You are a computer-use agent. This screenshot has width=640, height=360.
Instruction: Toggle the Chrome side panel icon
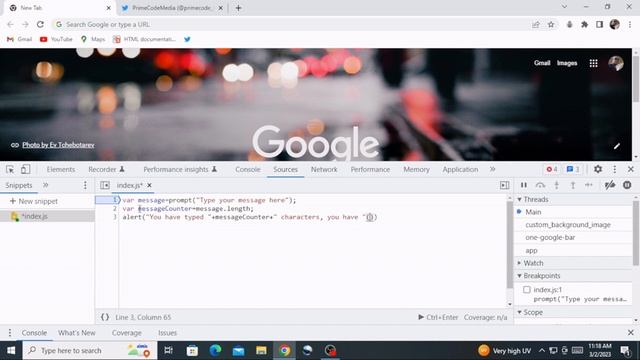pos(599,24)
